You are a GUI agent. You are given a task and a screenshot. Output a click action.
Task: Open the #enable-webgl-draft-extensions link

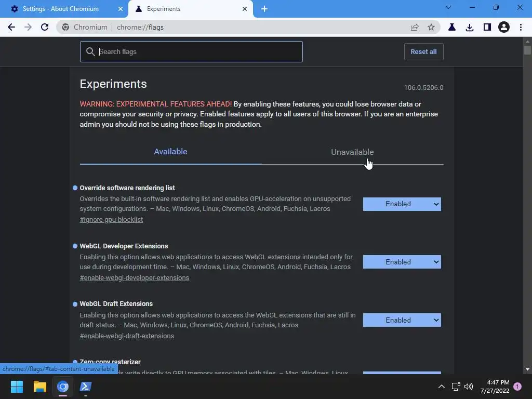(127, 336)
